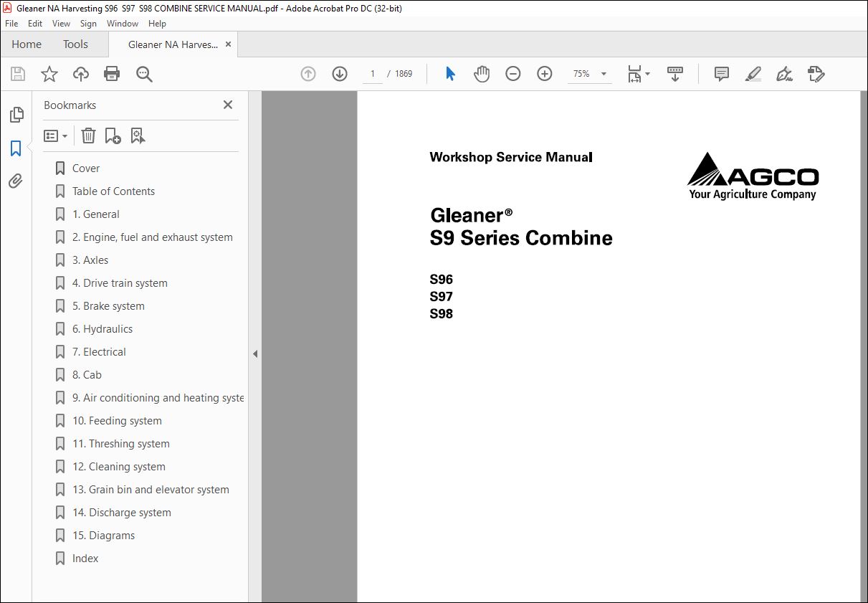
Task: Open the Sign document pen tool
Action: (784, 74)
